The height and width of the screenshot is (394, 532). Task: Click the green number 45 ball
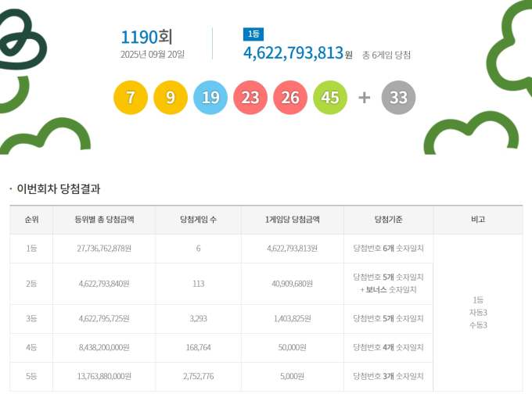coord(330,98)
